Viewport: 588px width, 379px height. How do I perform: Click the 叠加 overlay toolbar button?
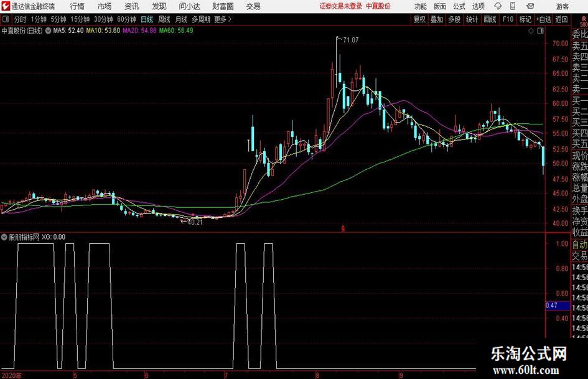(x=437, y=19)
